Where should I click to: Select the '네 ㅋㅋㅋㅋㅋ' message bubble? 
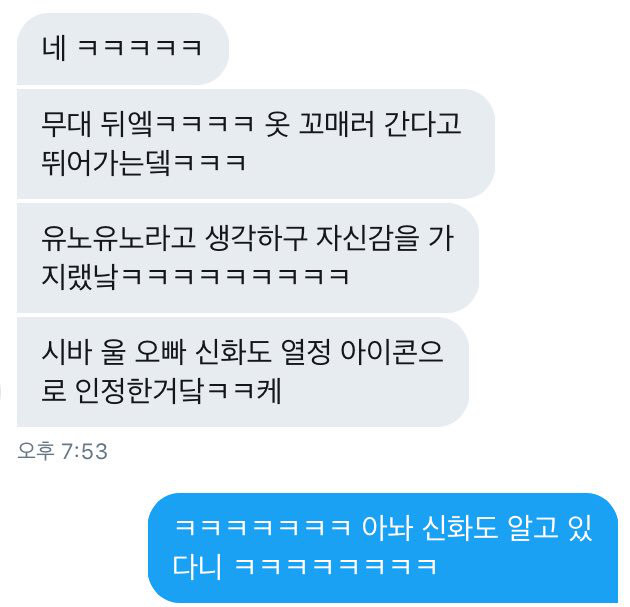tap(123, 49)
